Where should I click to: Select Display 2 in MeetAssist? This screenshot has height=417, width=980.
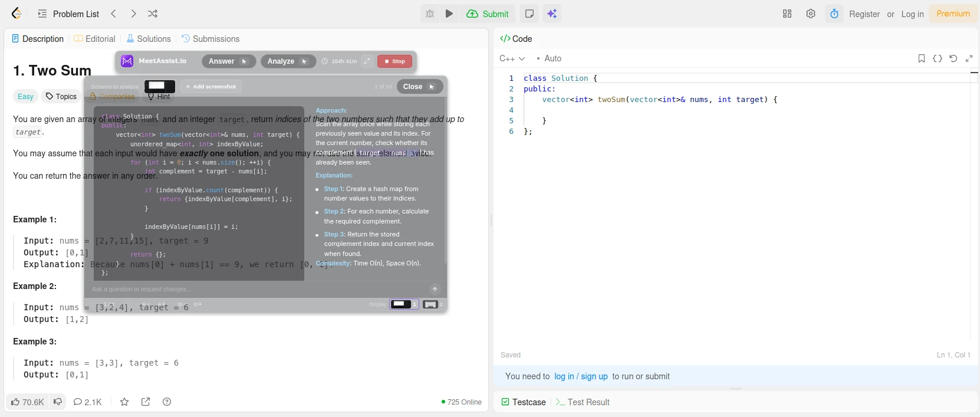(433, 304)
